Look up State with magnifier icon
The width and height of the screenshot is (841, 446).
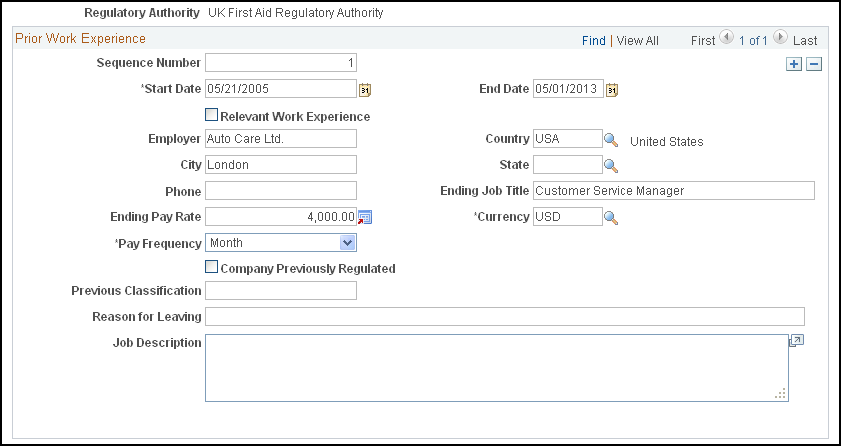tap(611, 166)
